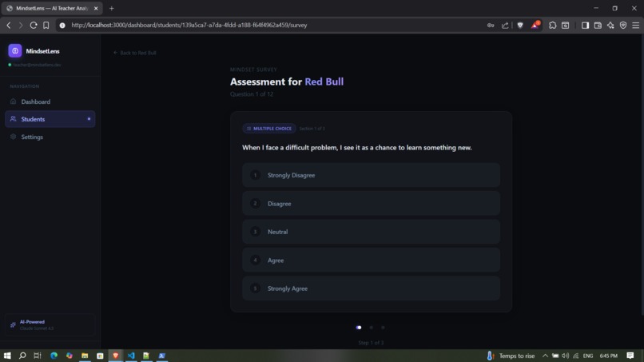Open the Dashboard nav item

click(50, 101)
